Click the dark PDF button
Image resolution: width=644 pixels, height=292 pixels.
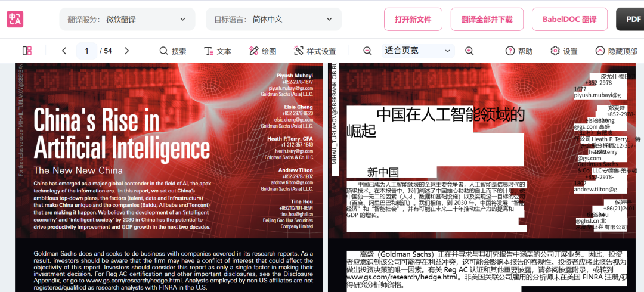[x=630, y=19]
